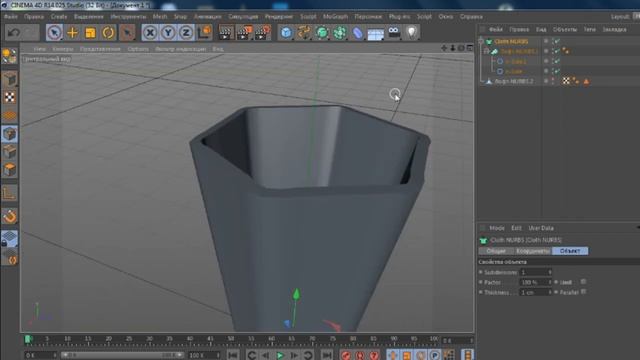Click the Factor percentage field
Image resolution: width=640 pixels, height=360 pixels.
point(536,282)
